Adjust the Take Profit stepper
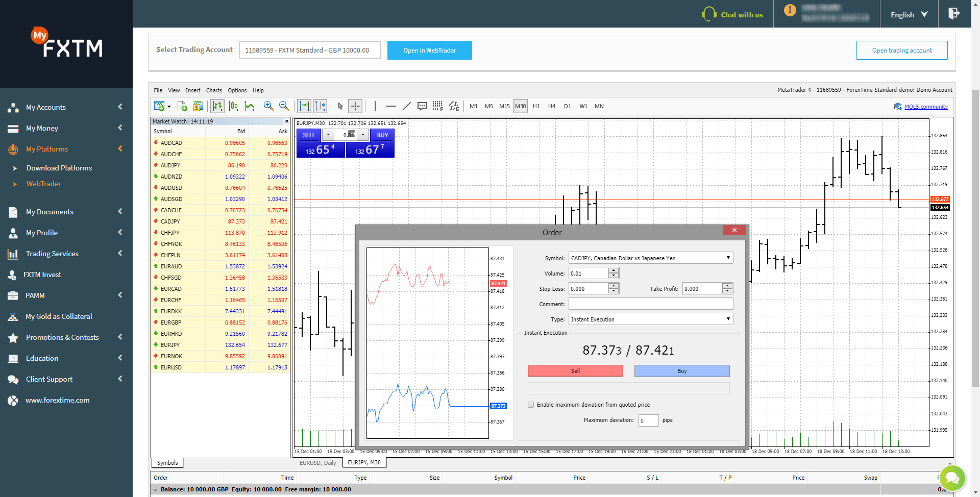 point(727,289)
